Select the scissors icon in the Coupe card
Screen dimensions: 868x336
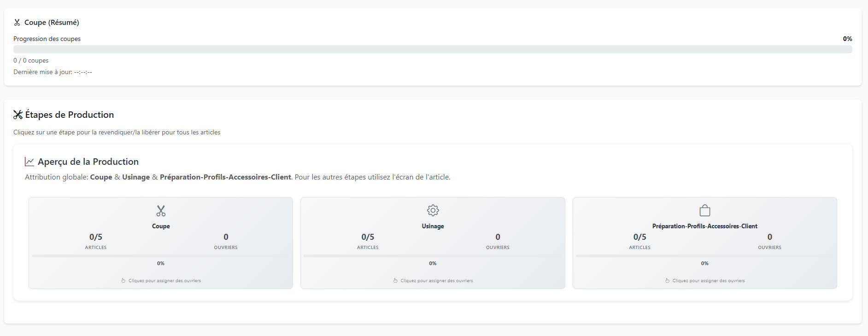coord(161,211)
